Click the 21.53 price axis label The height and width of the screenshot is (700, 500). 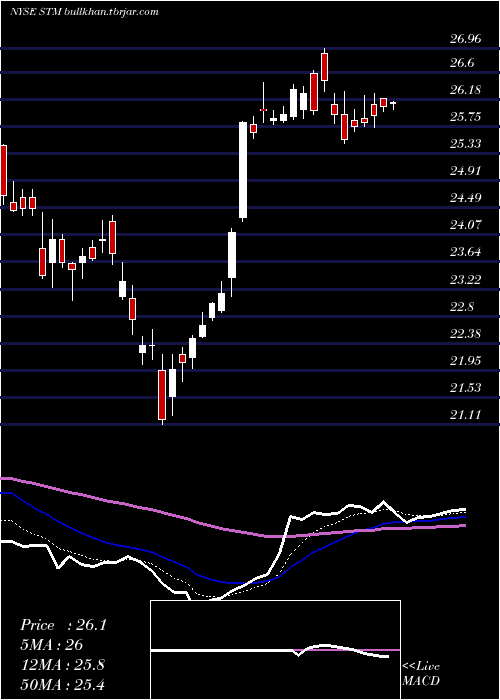[x=466, y=388]
